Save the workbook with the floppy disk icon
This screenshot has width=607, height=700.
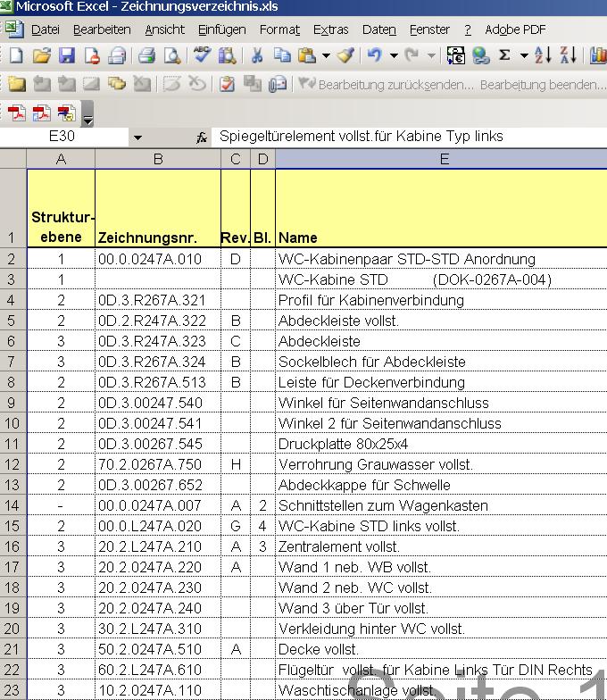[67, 55]
